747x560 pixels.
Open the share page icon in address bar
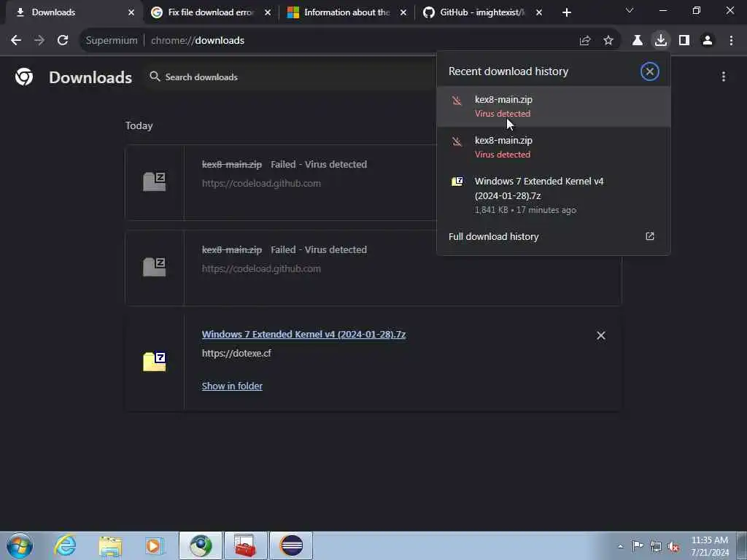pos(585,41)
